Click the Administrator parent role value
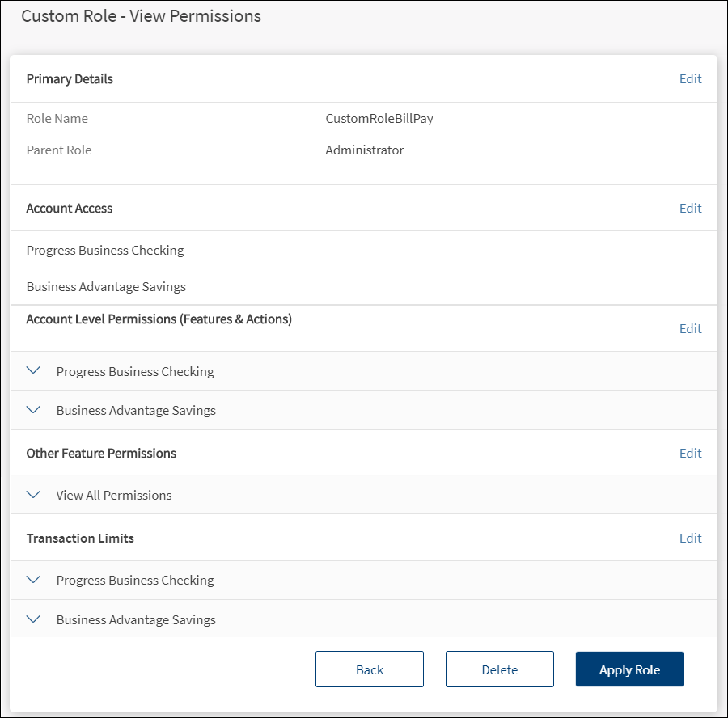728x718 pixels. coord(364,150)
